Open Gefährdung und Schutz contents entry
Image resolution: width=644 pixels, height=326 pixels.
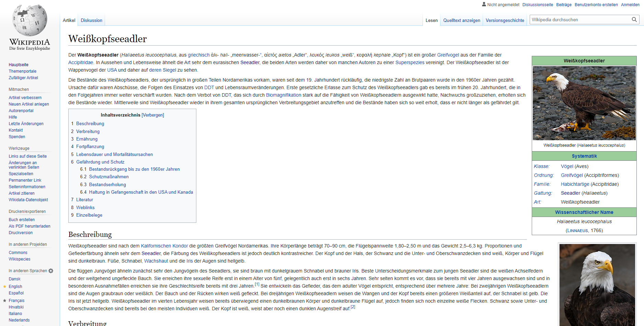tap(100, 162)
